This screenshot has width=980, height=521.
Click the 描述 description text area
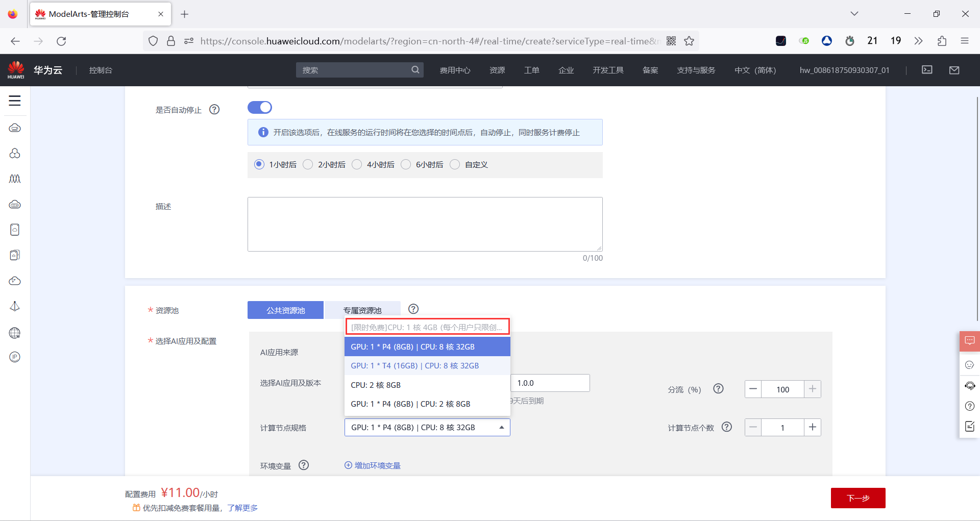[x=425, y=224]
